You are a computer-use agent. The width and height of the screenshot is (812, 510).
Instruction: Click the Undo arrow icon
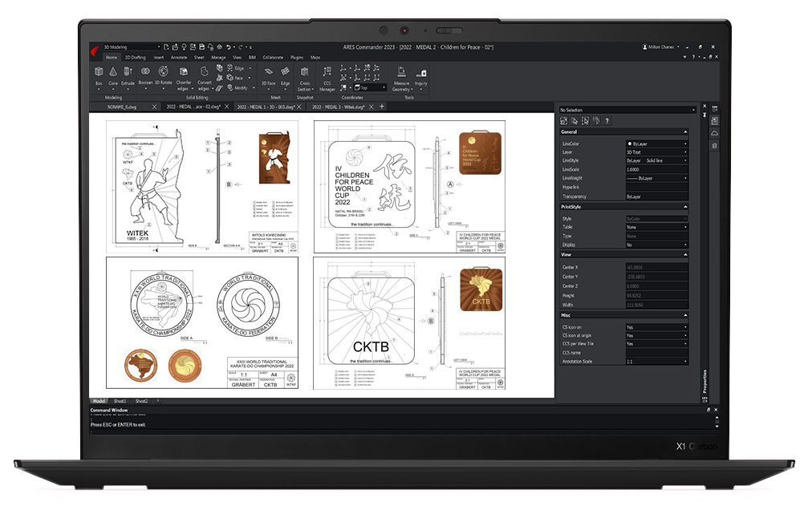[229, 47]
